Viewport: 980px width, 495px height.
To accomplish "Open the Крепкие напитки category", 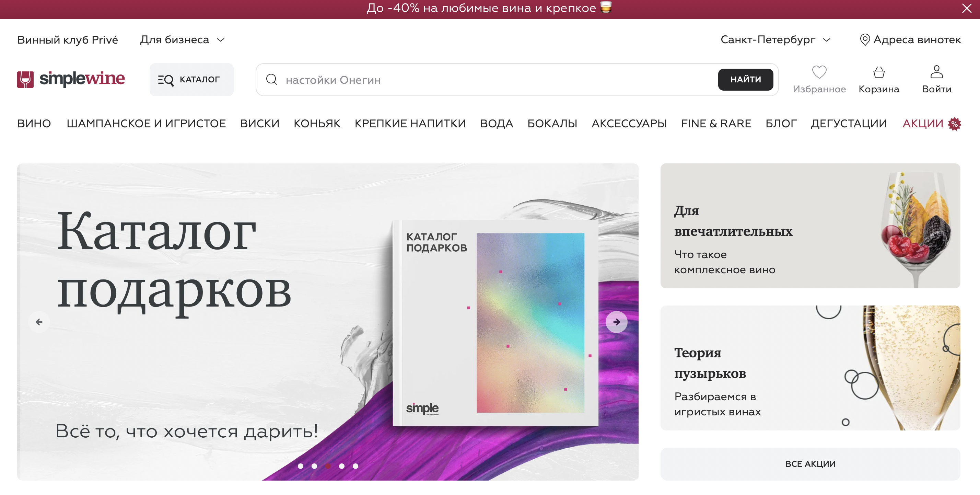I will [x=410, y=124].
